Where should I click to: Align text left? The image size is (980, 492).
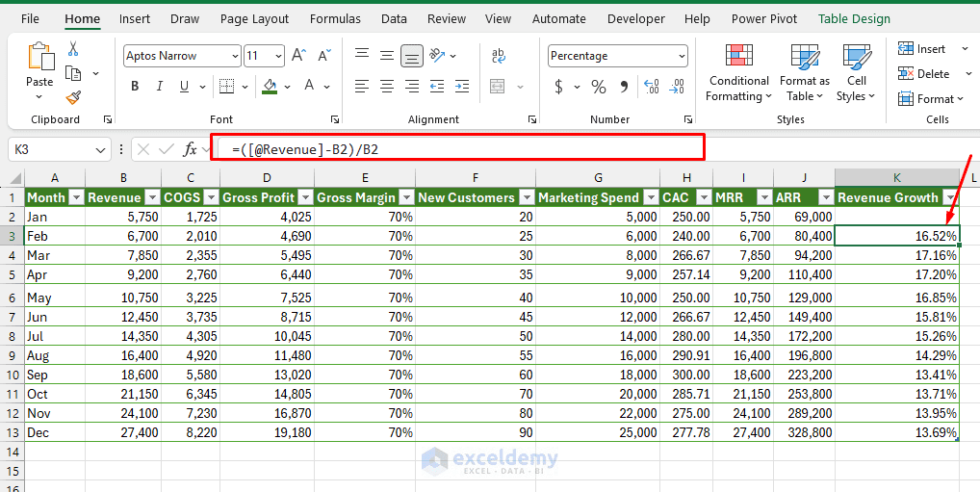point(362,86)
